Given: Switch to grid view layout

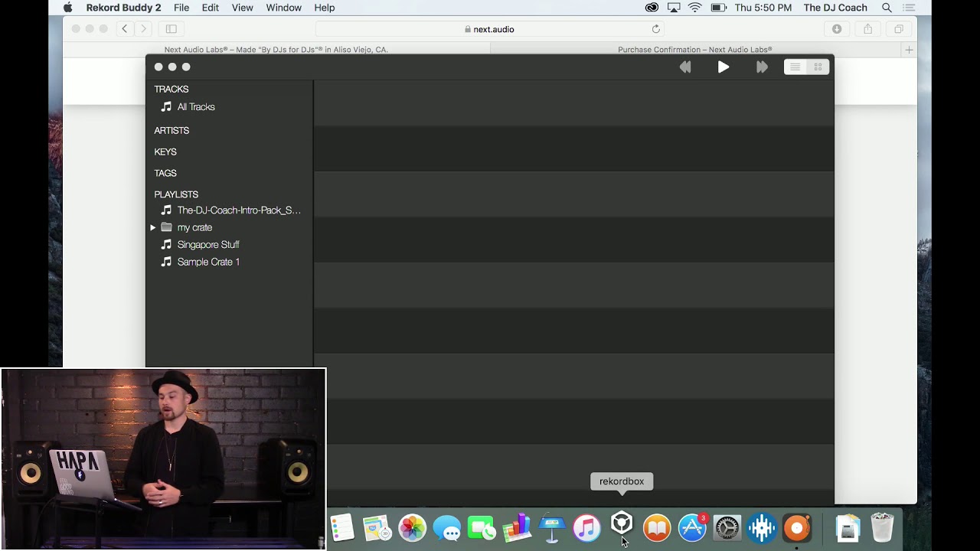Looking at the screenshot, I should 818,67.
